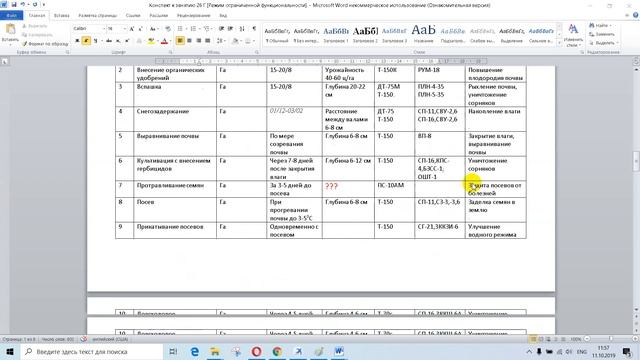
Task: Expand the styles gallery more arrow
Action: tap(559, 43)
